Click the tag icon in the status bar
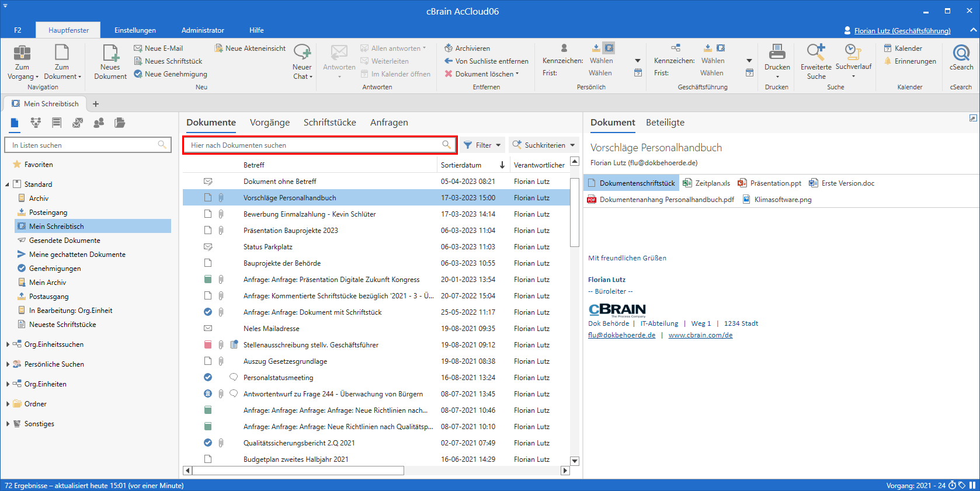 tap(962, 485)
